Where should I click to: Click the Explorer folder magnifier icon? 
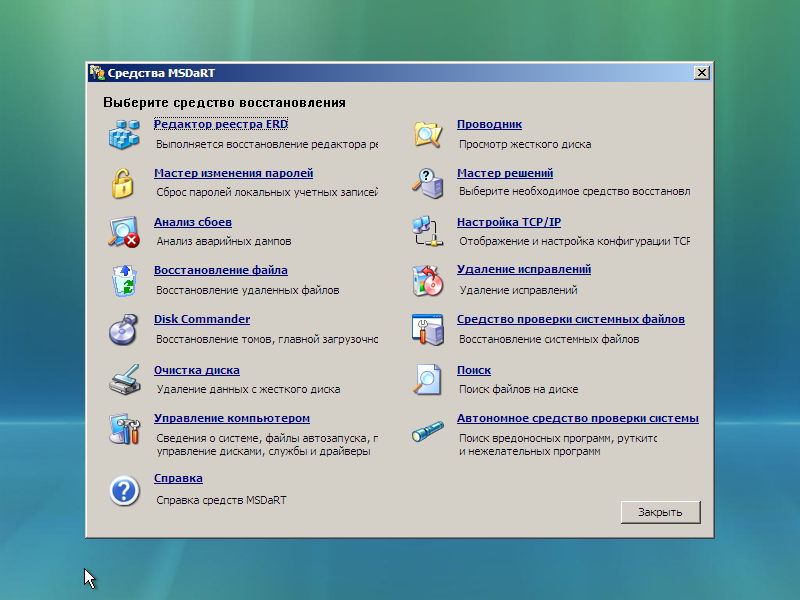[x=428, y=133]
